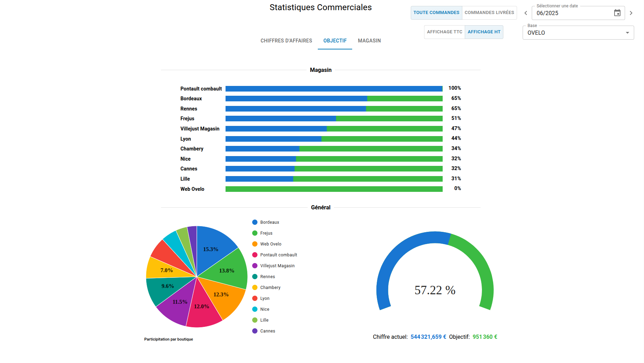Enable AFFICHAGE TTC display mode
Image resolution: width=644 pixels, height=363 pixels.
coord(444,32)
